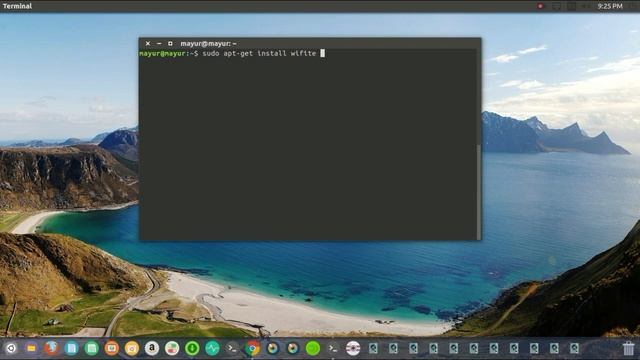Launch Firefox from the dock
640x360 pixels.
pyautogui.click(x=51, y=348)
